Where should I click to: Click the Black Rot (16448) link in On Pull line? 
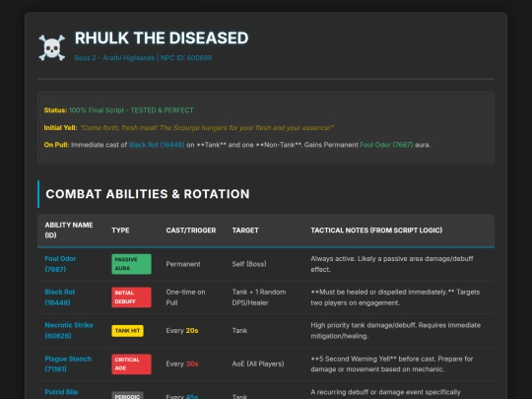point(157,145)
